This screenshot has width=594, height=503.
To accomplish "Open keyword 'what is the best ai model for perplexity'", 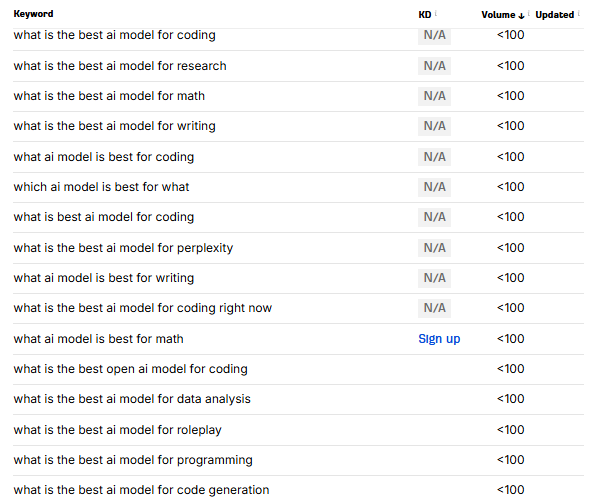I will pyautogui.click(x=123, y=248).
